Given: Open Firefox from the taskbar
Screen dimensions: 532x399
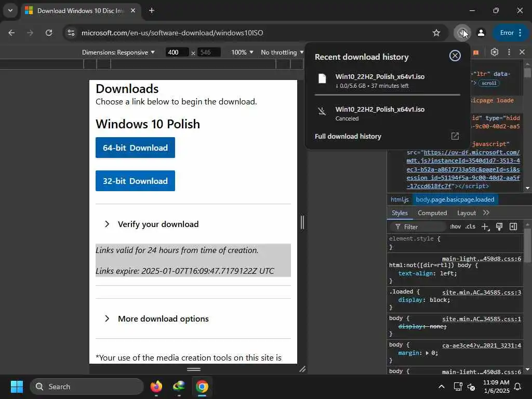Looking at the screenshot, I should pyautogui.click(x=156, y=387).
